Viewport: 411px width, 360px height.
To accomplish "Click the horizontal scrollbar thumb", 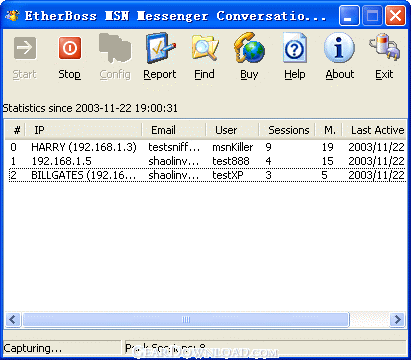I will pos(186,319).
